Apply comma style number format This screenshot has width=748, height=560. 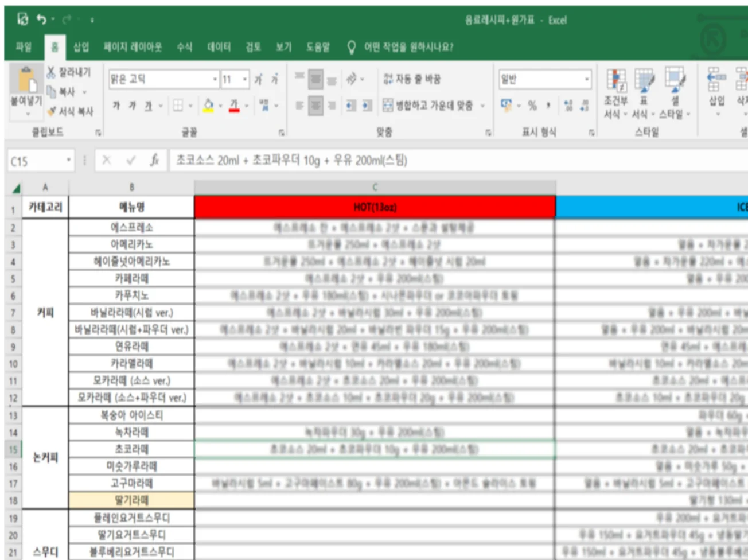coord(548,106)
